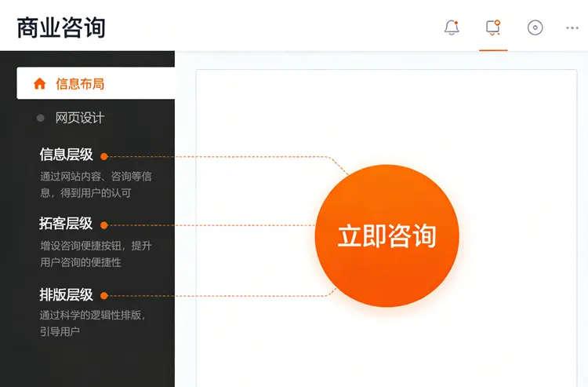Click the 排版层级 heading
The width and height of the screenshot is (588, 387).
pyautogui.click(x=66, y=295)
